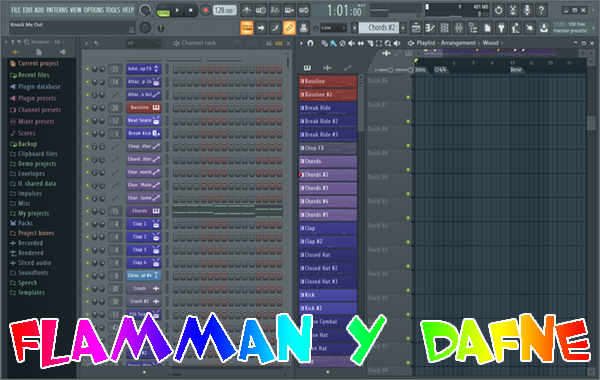
Task: Toggle typing keyboard to piano button
Action: pos(247,28)
